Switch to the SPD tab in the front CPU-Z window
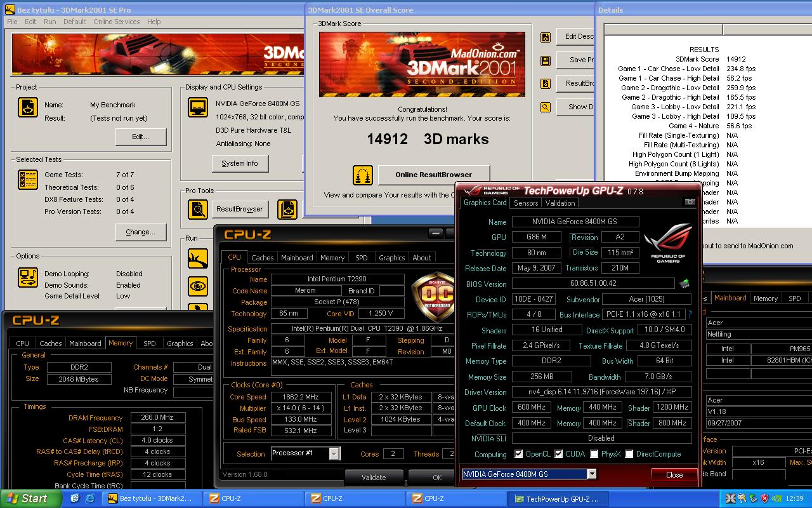 coord(361,258)
